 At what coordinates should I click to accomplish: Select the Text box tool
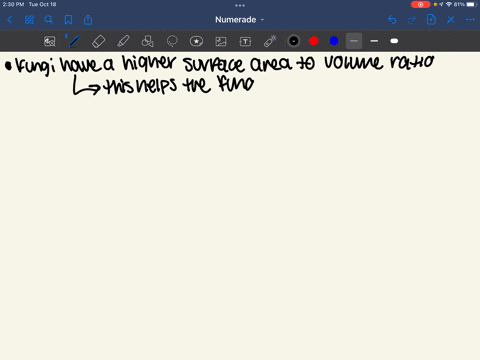245,41
